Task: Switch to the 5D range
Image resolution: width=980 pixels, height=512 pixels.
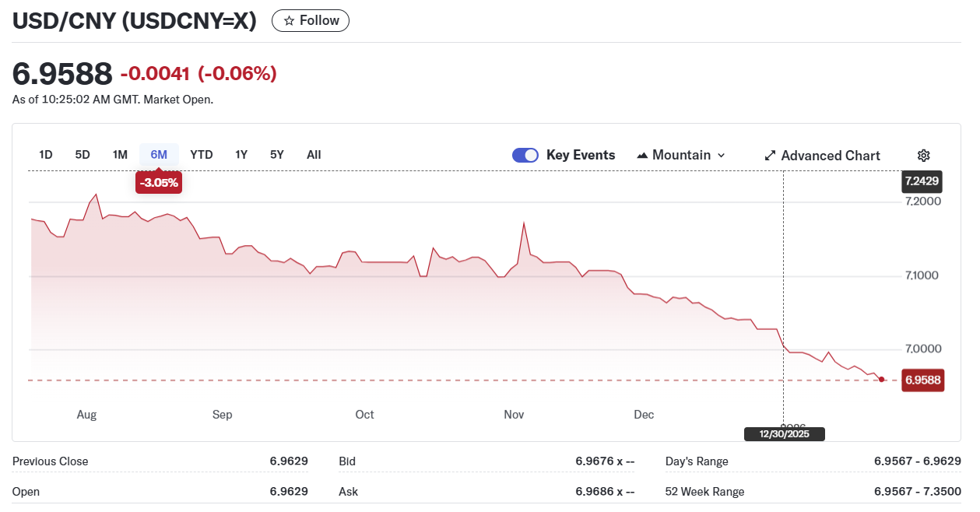Action: 83,155
